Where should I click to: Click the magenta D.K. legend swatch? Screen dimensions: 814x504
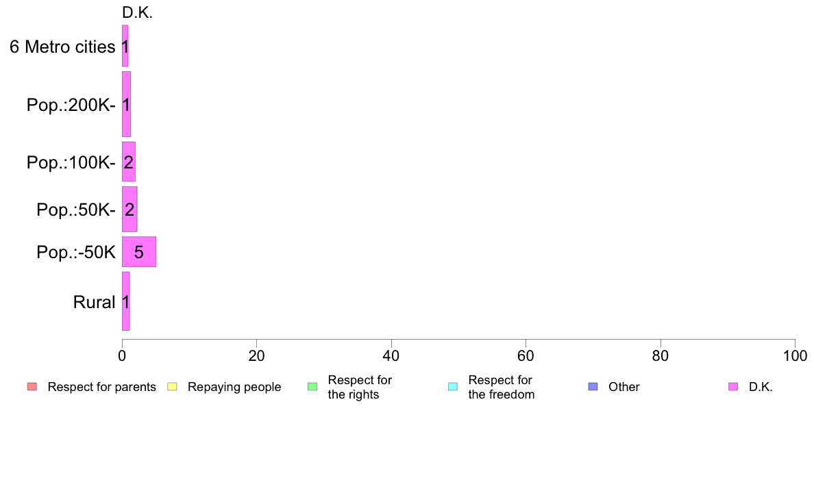pos(733,387)
